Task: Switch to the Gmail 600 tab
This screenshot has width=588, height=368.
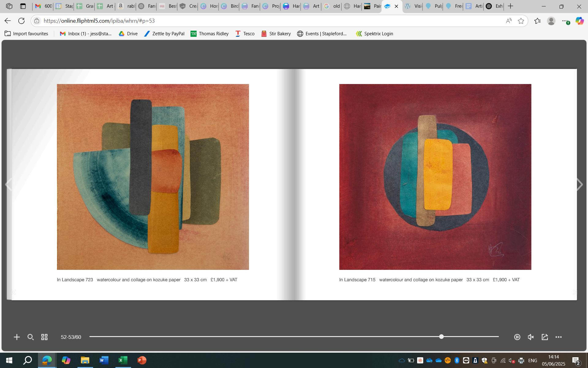Action: 43,6
